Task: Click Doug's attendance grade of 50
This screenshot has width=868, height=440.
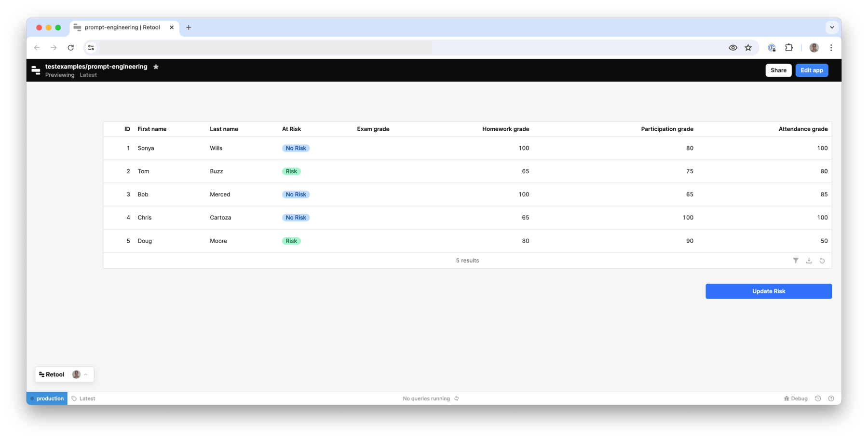Action: (824, 241)
